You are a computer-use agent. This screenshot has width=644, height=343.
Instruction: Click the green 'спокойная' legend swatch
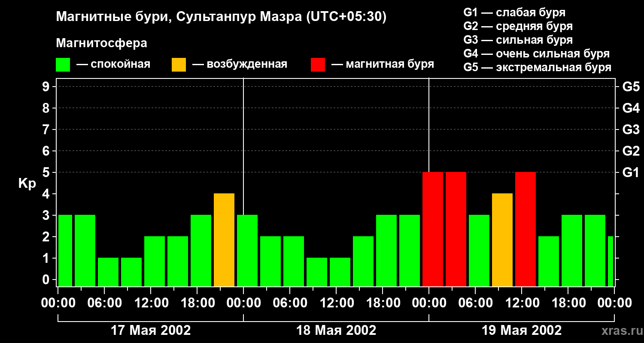click(x=63, y=65)
